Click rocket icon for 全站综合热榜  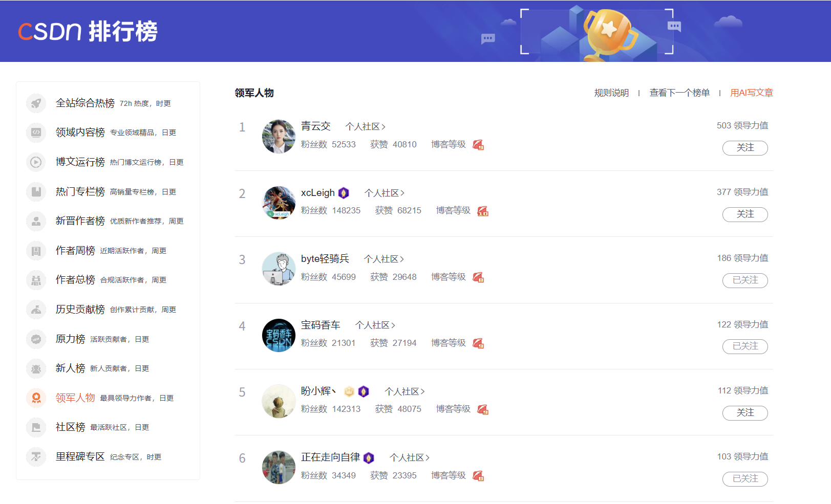pyautogui.click(x=36, y=103)
